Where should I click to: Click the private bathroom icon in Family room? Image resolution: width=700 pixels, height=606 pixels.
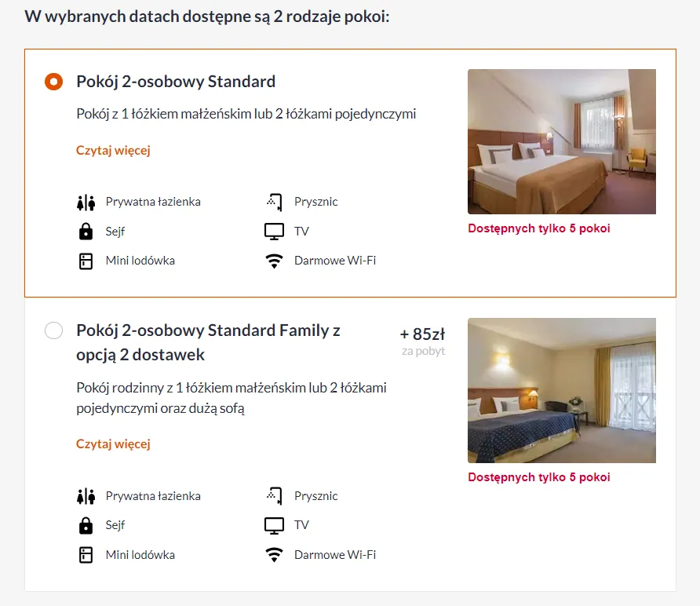pos(86,496)
